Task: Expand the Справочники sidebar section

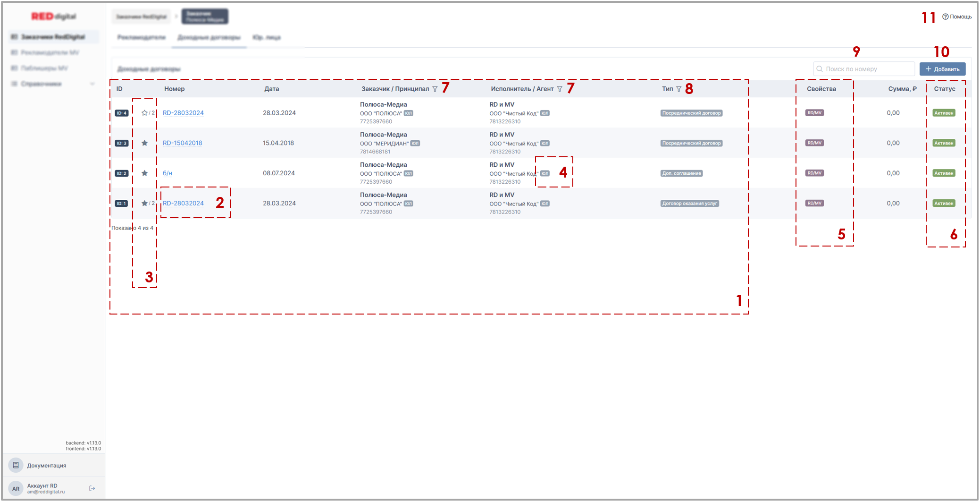Action: pyautogui.click(x=52, y=84)
